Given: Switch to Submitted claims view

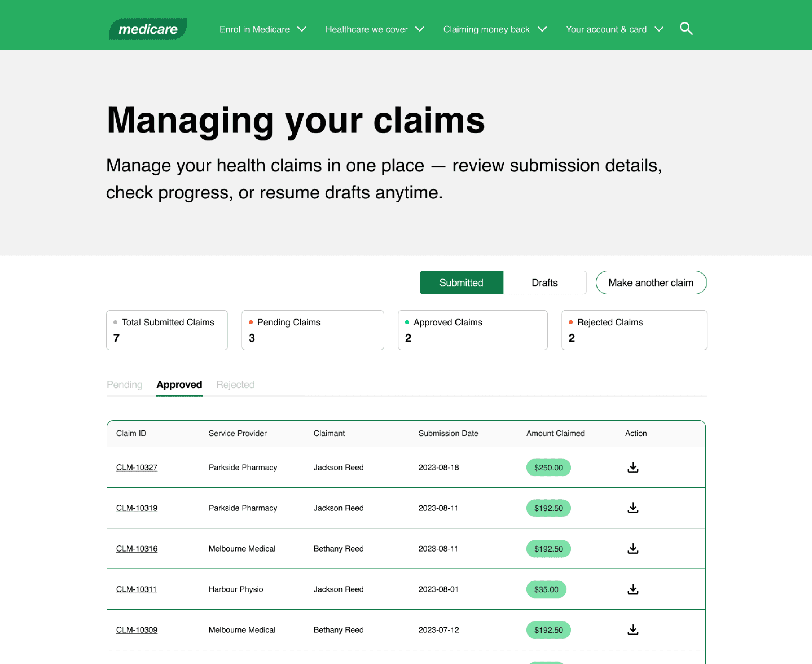Looking at the screenshot, I should click(461, 283).
